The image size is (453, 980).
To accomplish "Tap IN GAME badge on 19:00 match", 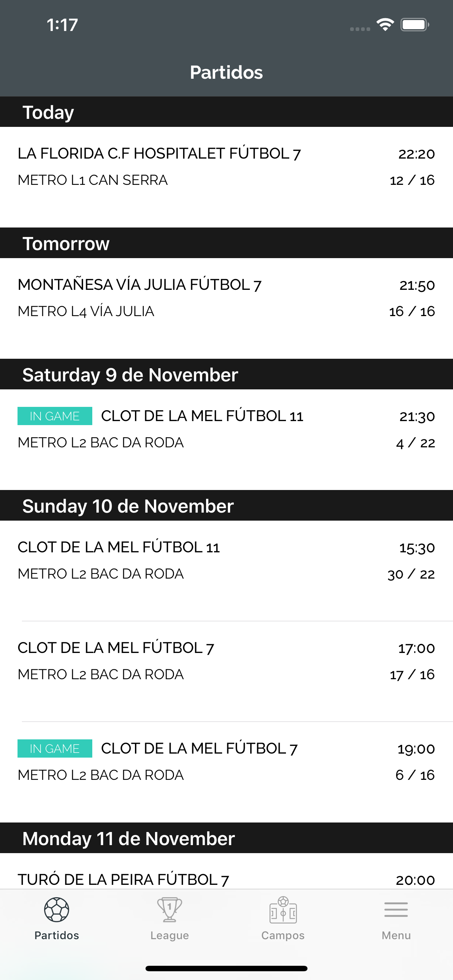I will point(55,748).
